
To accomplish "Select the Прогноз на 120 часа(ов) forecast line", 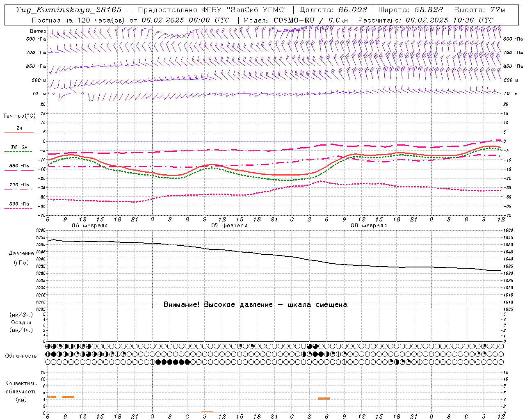I will tap(130, 20).
